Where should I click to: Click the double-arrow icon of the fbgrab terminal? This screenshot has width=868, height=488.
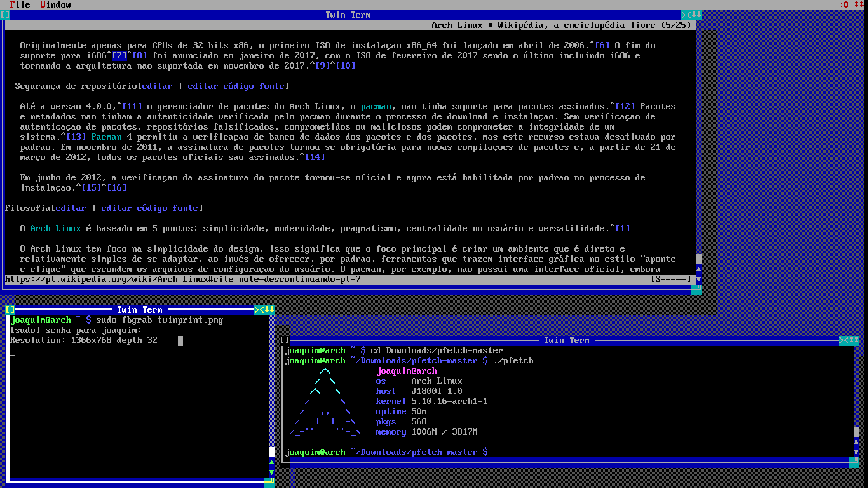269,309
